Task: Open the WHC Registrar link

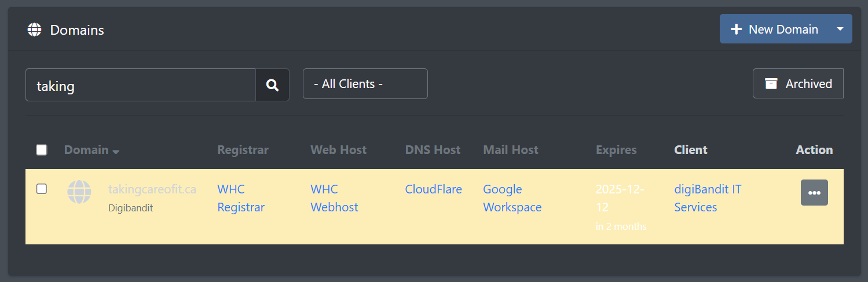Action: (240, 198)
